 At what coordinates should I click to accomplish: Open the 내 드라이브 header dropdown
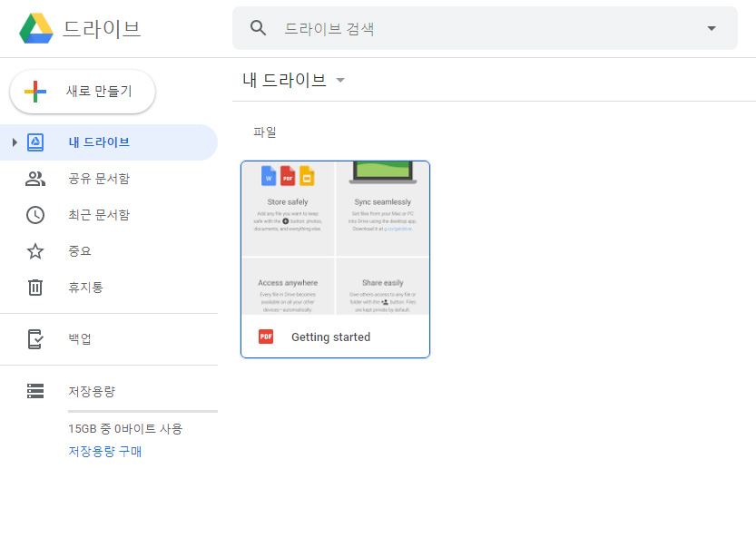[340, 80]
